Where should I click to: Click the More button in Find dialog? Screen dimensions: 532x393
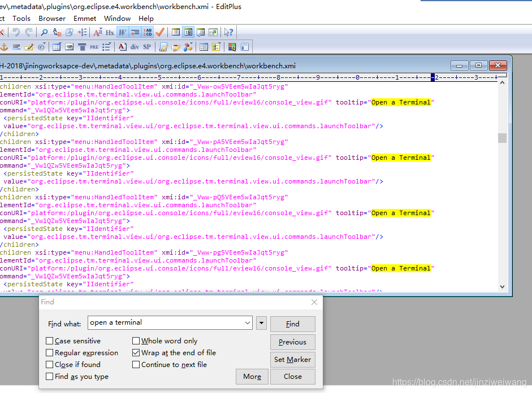[252, 377]
